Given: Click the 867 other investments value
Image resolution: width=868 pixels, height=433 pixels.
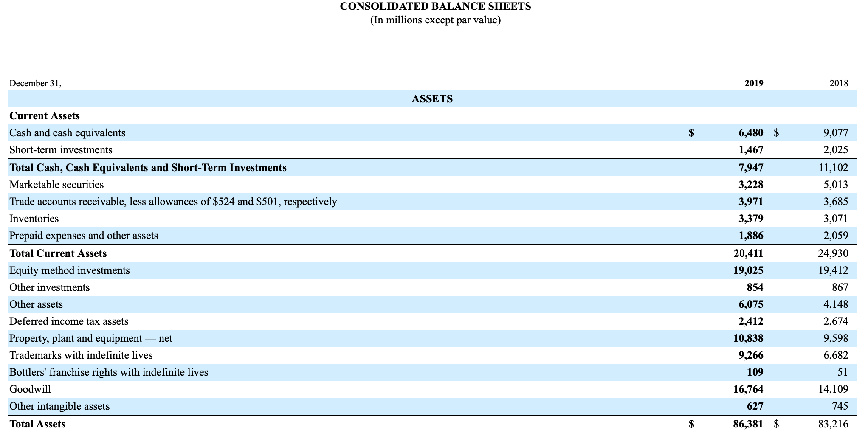Looking at the screenshot, I should [840, 287].
